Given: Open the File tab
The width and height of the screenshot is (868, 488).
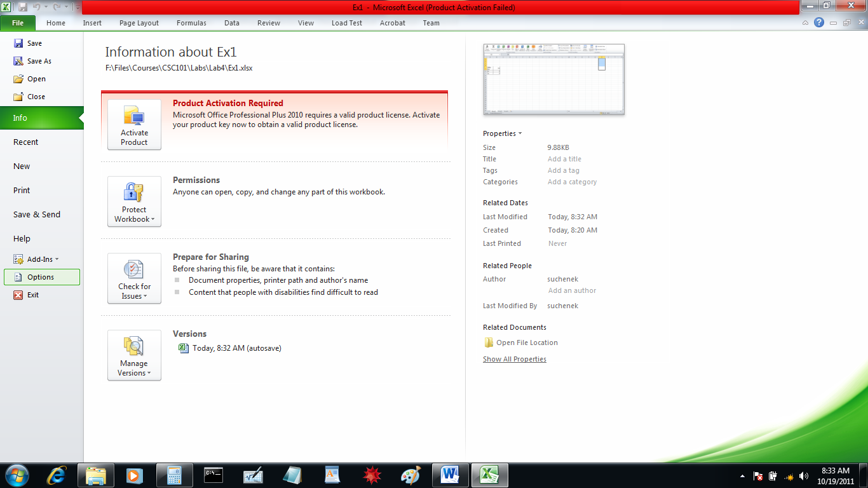Looking at the screenshot, I should (18, 23).
